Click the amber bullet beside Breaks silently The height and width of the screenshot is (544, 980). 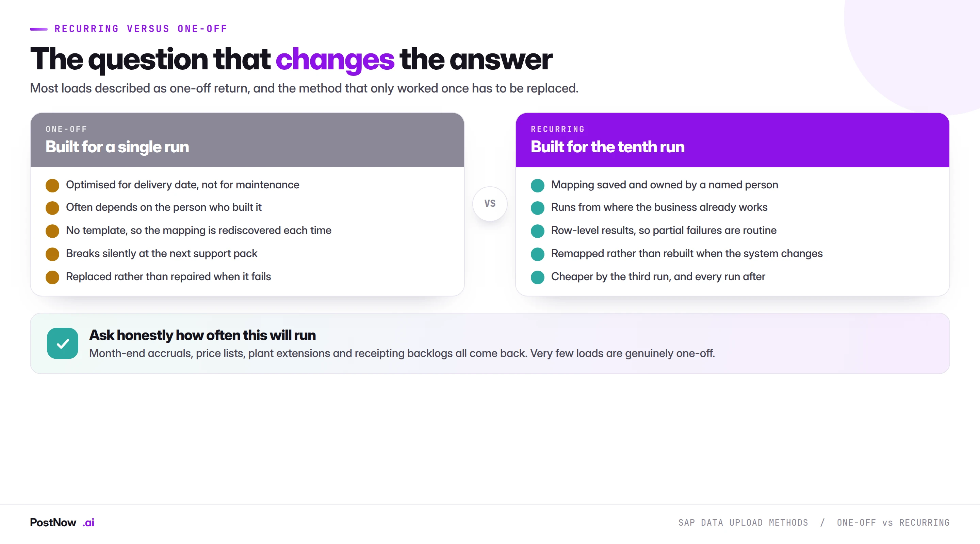[52, 254]
